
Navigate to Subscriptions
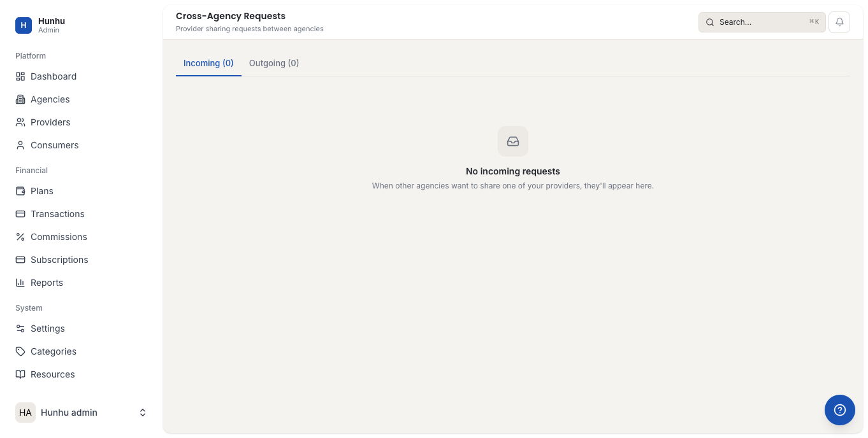pos(82,260)
